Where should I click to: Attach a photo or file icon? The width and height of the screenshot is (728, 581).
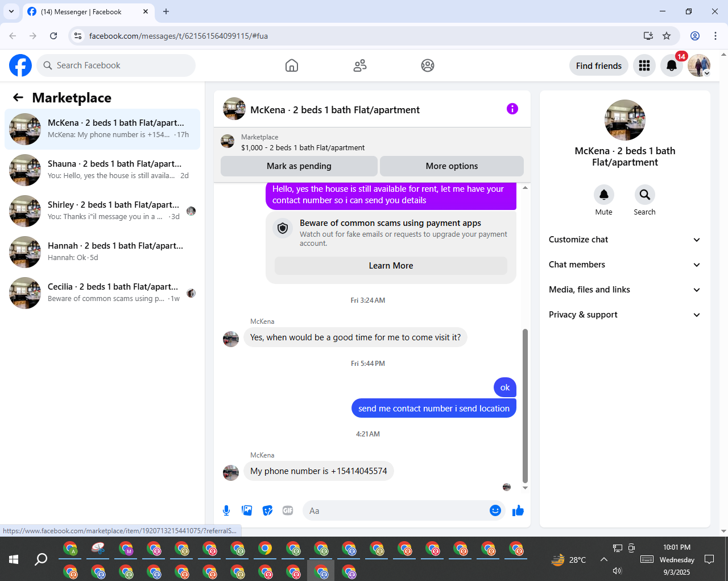(x=247, y=510)
